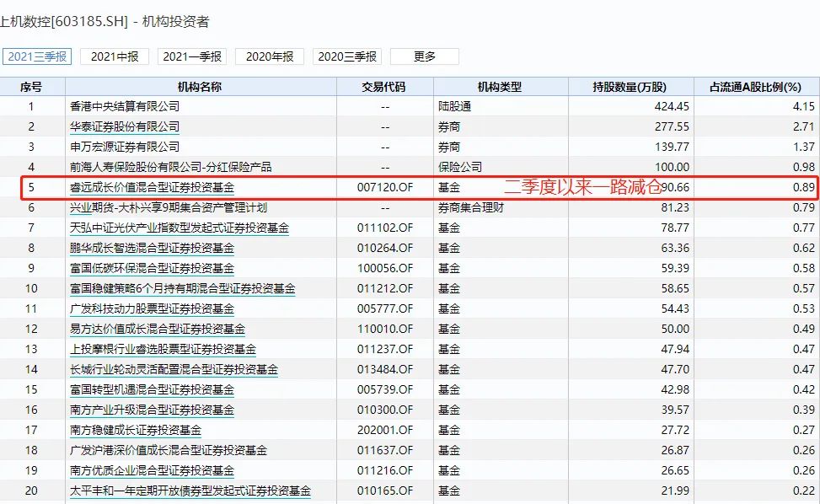The image size is (820, 504).
Task: Open 南方产业升级混合型证券投资基金 link
Action: coord(152,410)
